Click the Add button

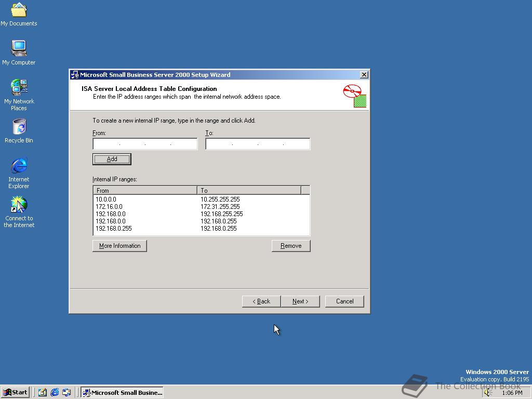(x=112, y=159)
